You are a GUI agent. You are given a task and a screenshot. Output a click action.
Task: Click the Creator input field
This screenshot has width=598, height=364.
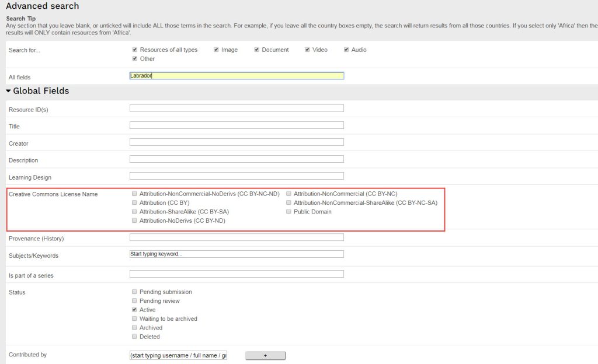[x=237, y=142]
